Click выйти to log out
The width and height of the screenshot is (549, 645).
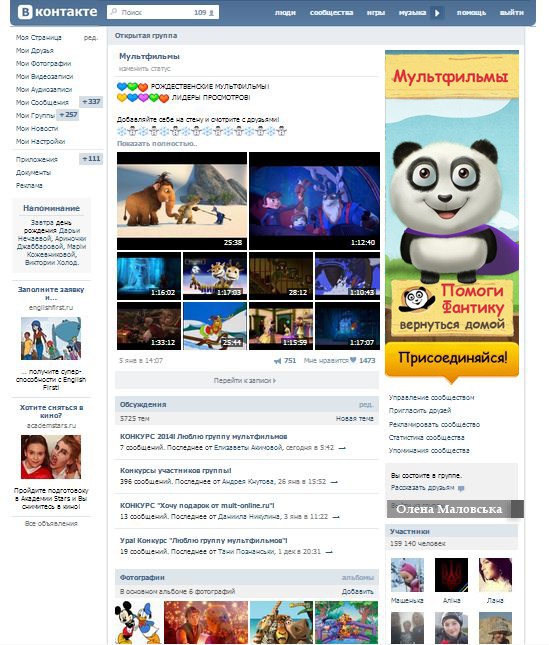coord(512,13)
